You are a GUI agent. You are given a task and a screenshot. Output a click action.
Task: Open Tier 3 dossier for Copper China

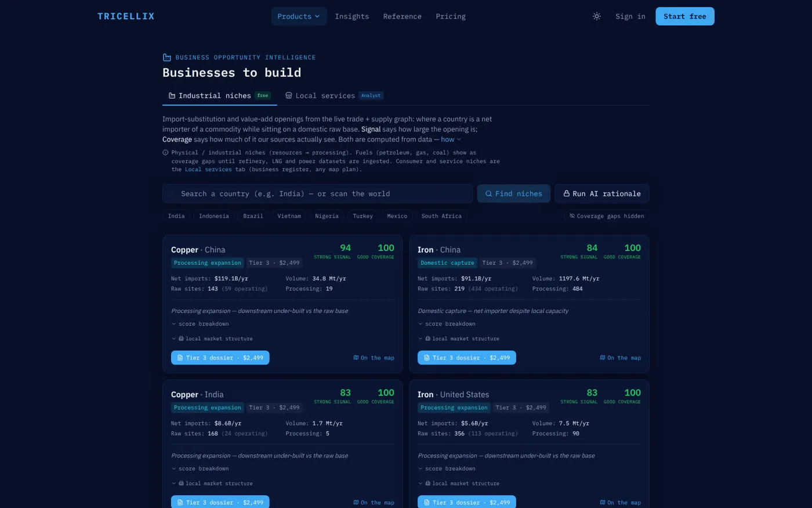[x=220, y=358]
